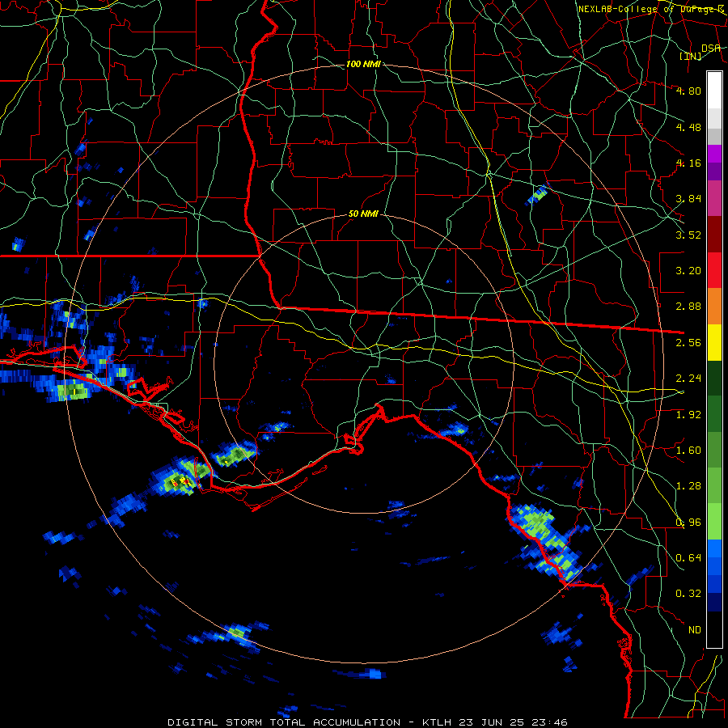Viewport: 728px width, 728px height.
Task: Select the 0.96 legend value
Action: point(688,523)
